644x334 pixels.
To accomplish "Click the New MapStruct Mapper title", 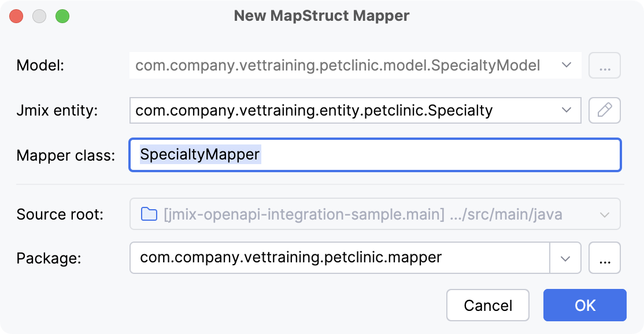I will click(x=321, y=16).
